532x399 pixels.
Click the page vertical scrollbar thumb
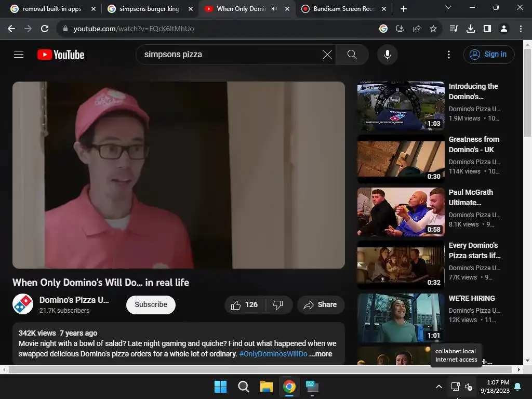point(528,92)
